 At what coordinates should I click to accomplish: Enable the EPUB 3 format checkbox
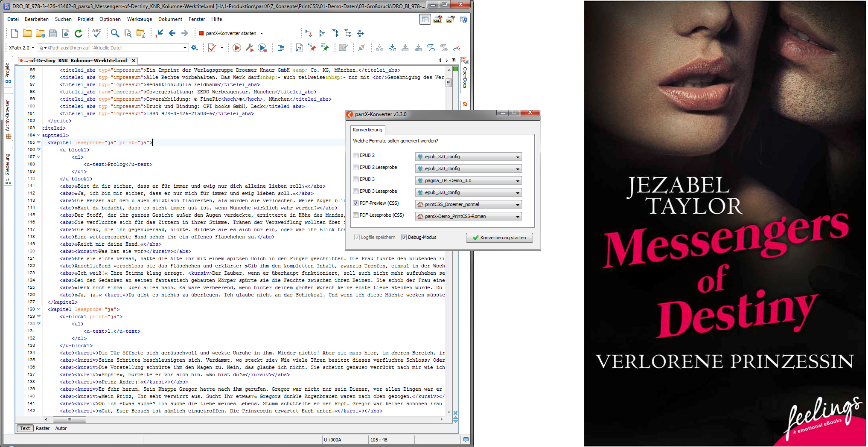tap(356, 180)
